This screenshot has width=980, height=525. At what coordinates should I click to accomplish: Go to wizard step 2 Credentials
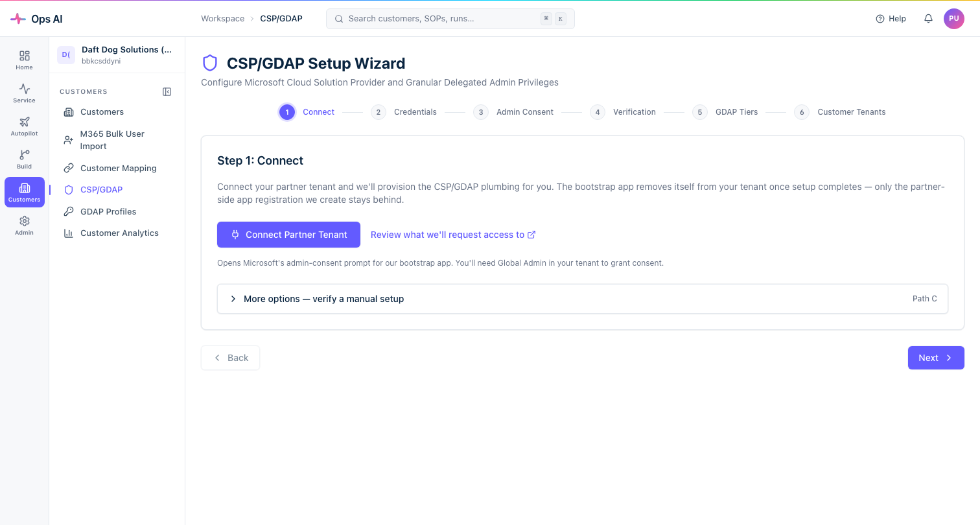(x=404, y=112)
